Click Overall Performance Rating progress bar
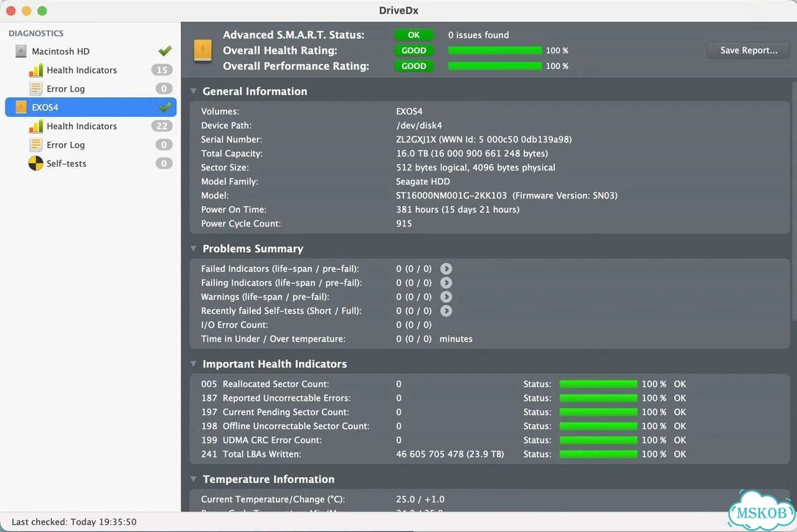Screen dimensions: 797x532 [x=495, y=66]
